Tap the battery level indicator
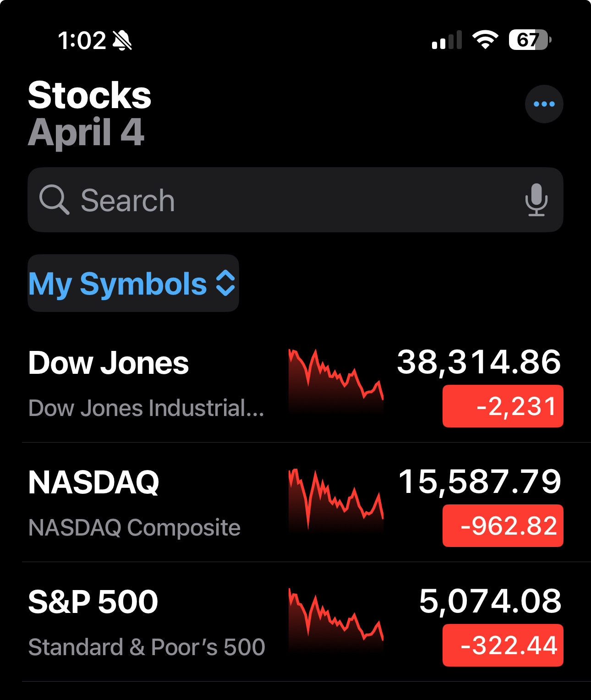This screenshot has width=591, height=700. [x=530, y=40]
